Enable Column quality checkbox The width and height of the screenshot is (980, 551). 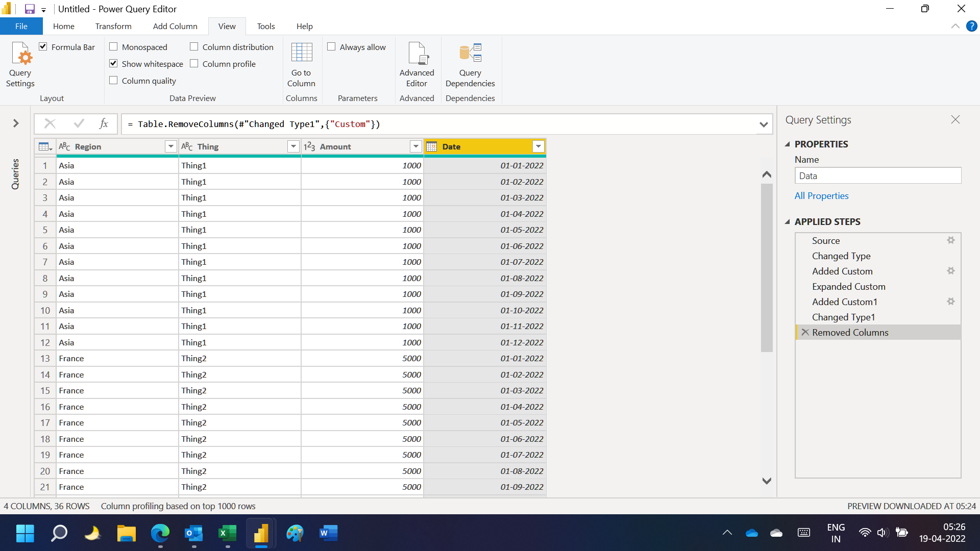(113, 81)
